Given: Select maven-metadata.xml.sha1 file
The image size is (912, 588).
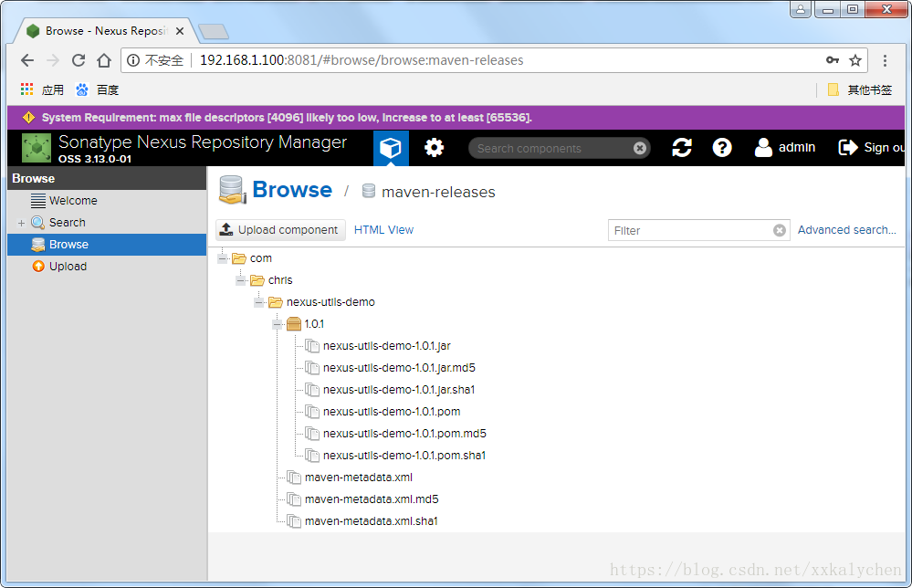Looking at the screenshot, I should click(371, 521).
